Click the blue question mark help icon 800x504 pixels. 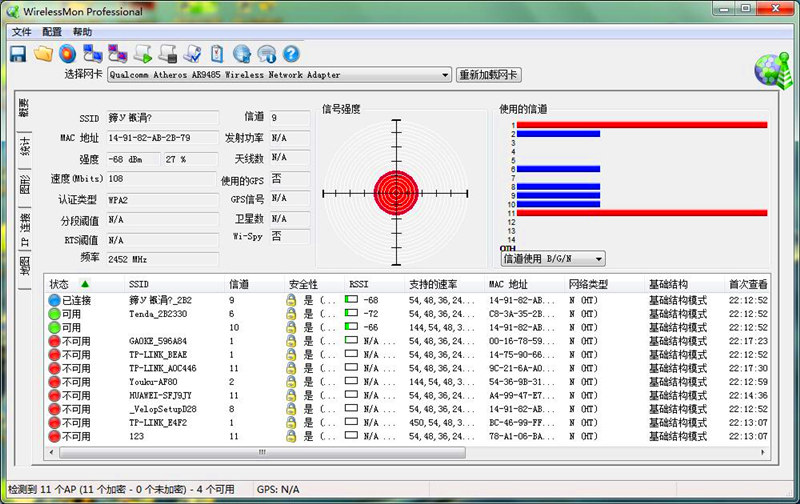point(292,54)
